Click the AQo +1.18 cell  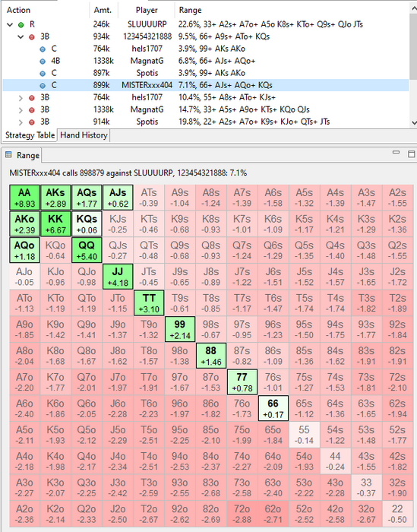(x=24, y=250)
